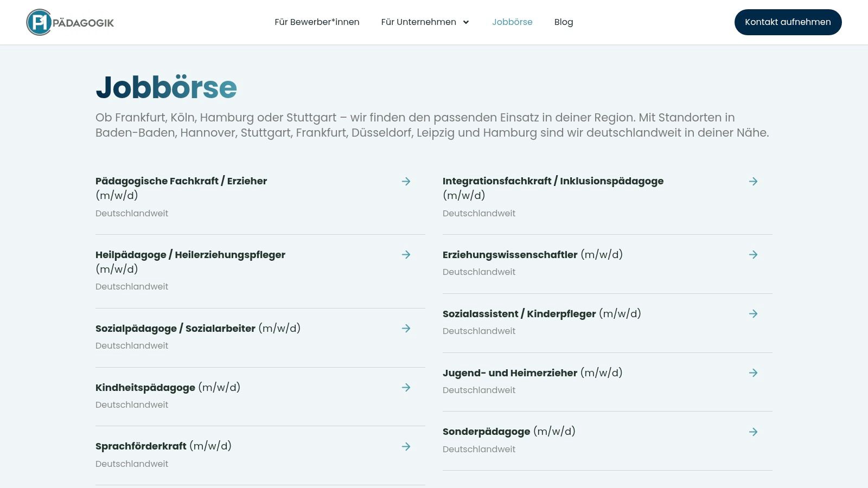Expand the Für Unternehmen dropdown chevron

click(466, 22)
